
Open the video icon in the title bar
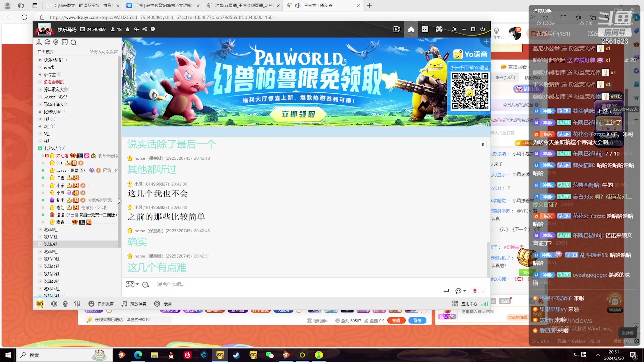pos(397,29)
